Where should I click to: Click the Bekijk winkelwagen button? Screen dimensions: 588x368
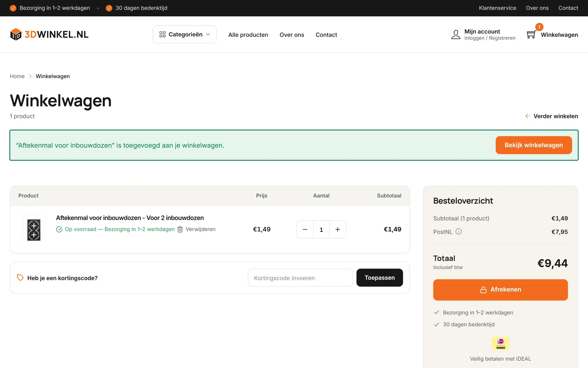pyautogui.click(x=534, y=145)
